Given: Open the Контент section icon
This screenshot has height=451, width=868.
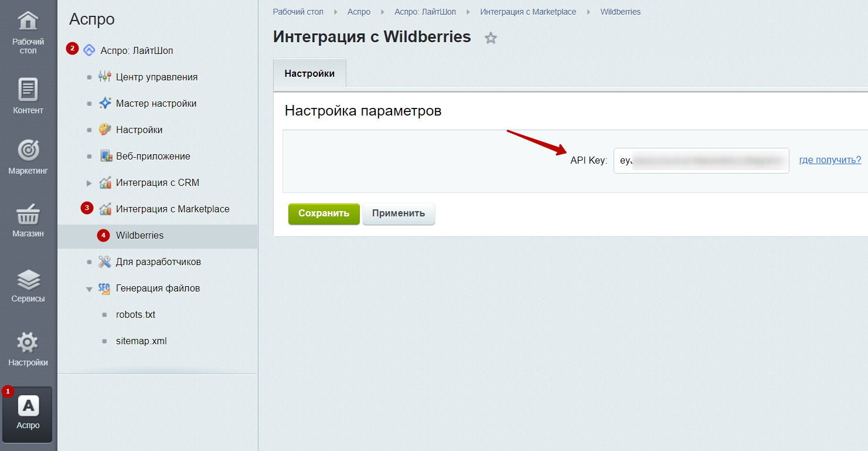Looking at the screenshot, I should click(x=28, y=89).
